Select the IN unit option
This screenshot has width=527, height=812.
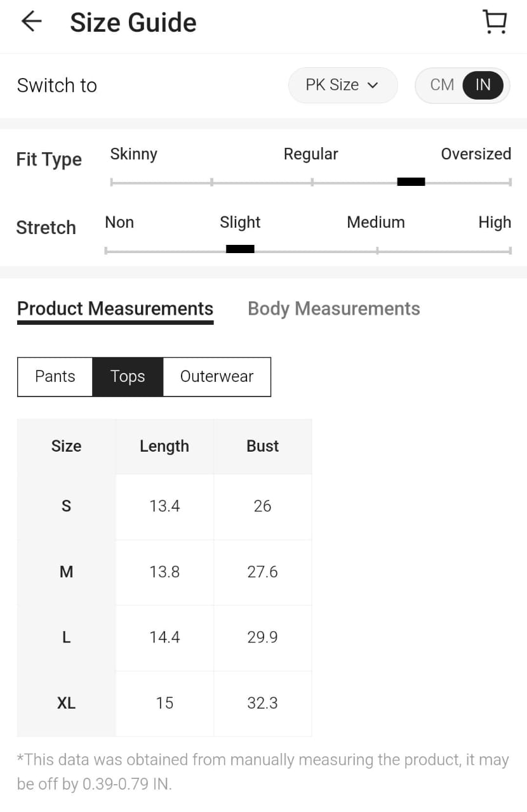tap(483, 85)
